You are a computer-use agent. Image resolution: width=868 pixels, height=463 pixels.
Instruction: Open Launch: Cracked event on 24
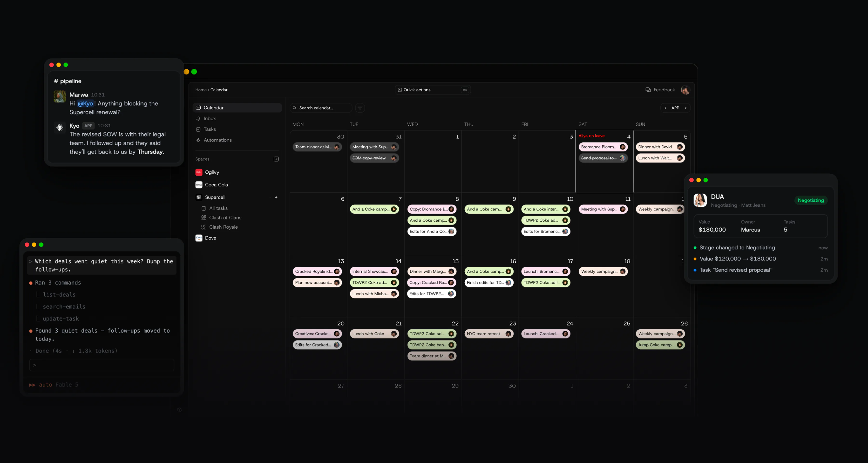pyautogui.click(x=546, y=334)
